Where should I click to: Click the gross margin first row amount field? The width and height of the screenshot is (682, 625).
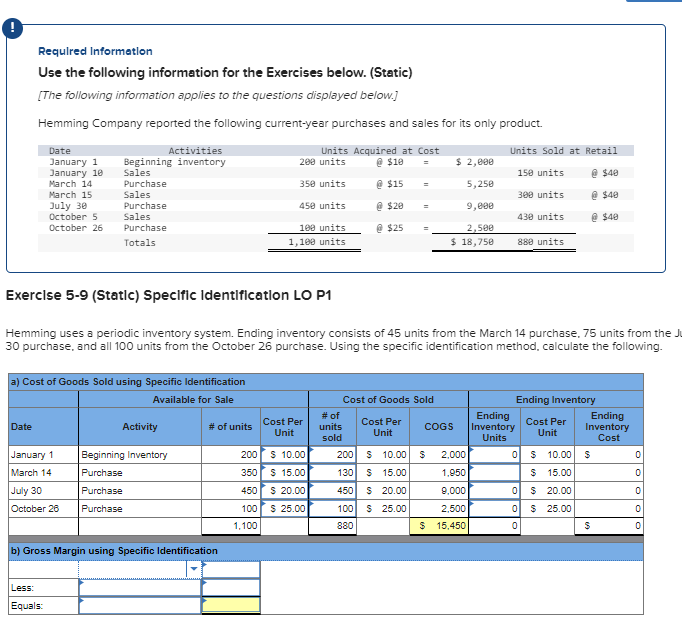tap(231, 569)
